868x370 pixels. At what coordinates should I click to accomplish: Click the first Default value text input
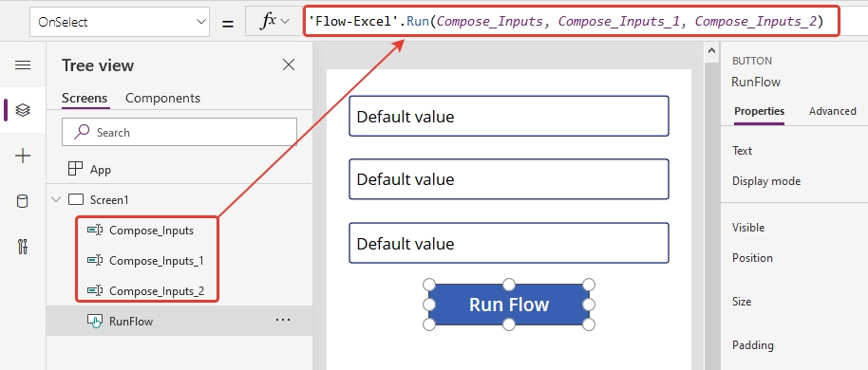(x=509, y=116)
